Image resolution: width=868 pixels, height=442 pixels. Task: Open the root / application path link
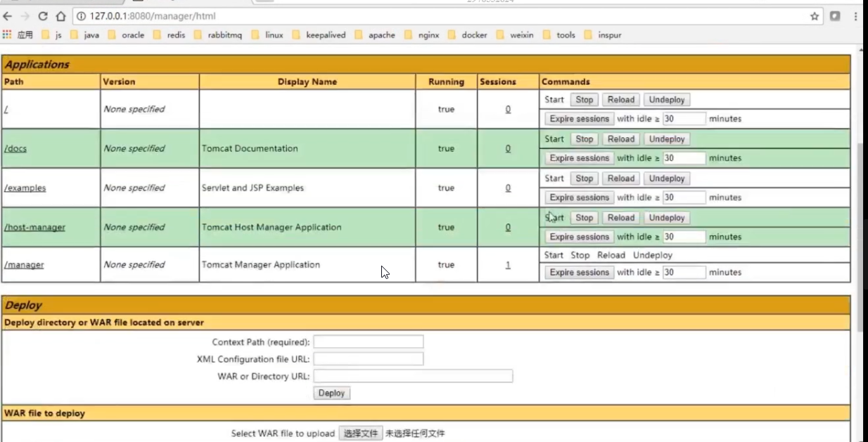coord(6,110)
